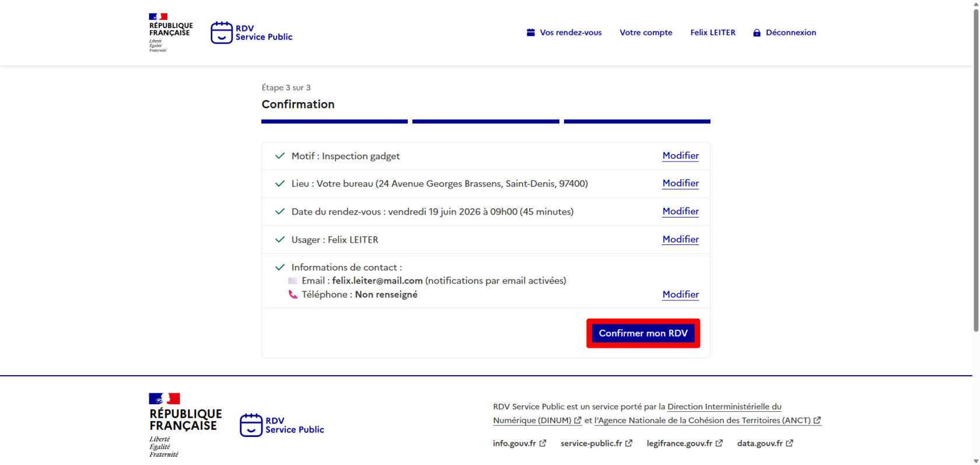This screenshot has width=980, height=465.
Task: Click the green checkmark next to Lieu
Action: (x=280, y=183)
